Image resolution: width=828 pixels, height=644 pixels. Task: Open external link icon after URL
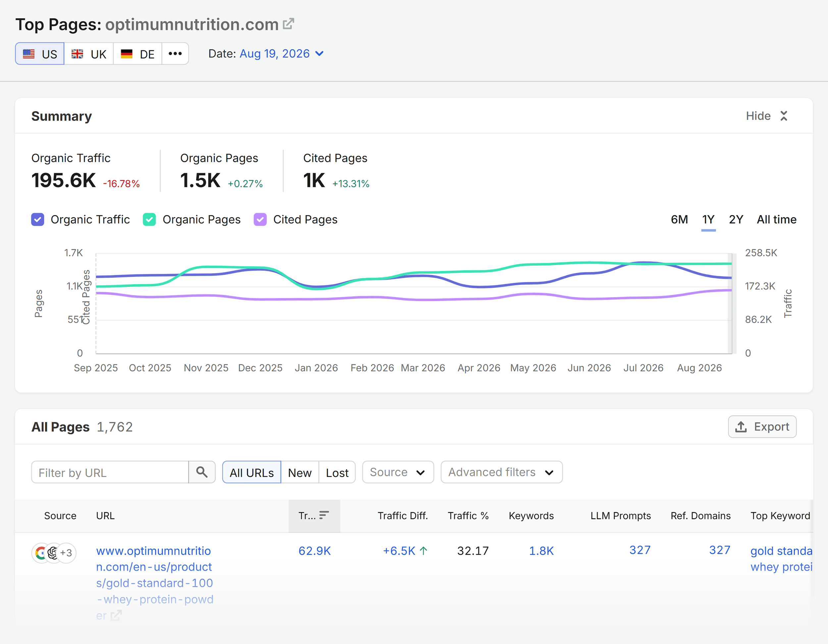[116, 615]
